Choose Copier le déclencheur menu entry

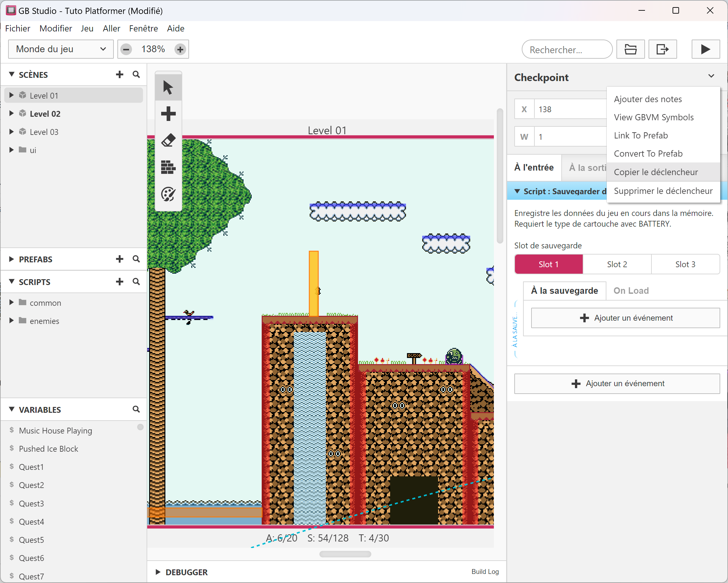point(655,172)
